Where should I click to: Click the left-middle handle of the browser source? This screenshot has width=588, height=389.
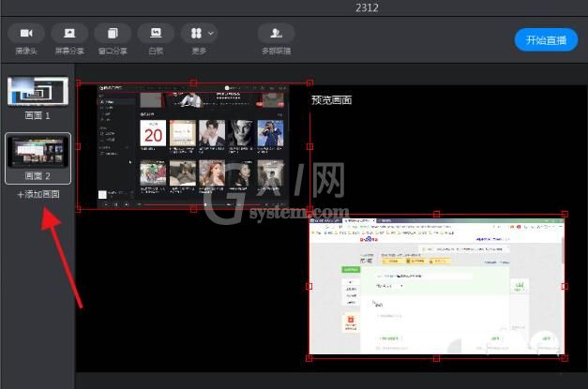(x=309, y=286)
